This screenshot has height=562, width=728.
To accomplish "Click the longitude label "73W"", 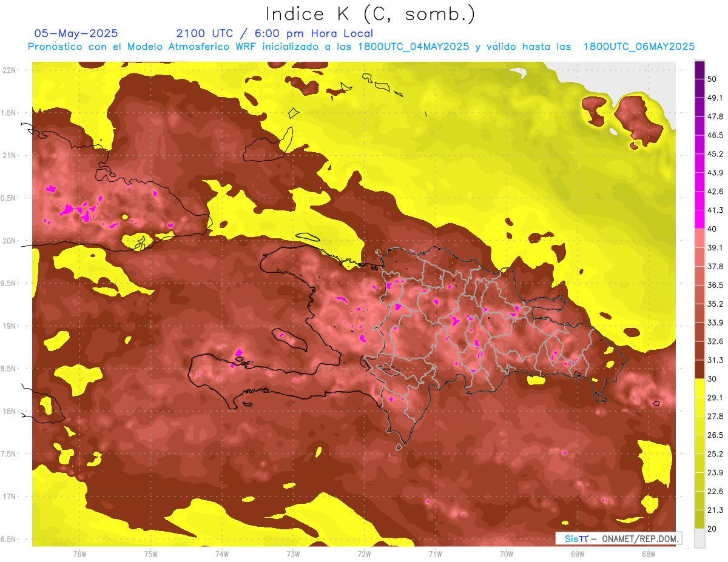I will [293, 554].
